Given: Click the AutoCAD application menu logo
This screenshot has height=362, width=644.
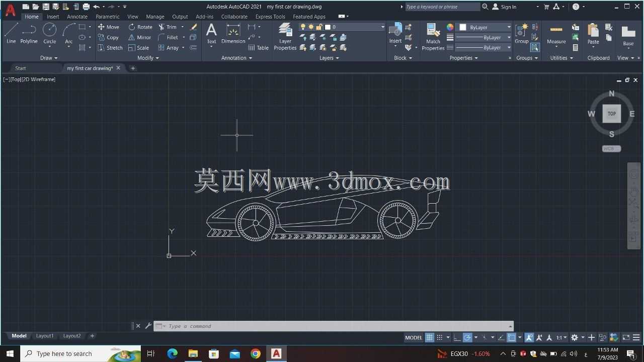Looking at the screenshot, I should (x=10, y=10).
